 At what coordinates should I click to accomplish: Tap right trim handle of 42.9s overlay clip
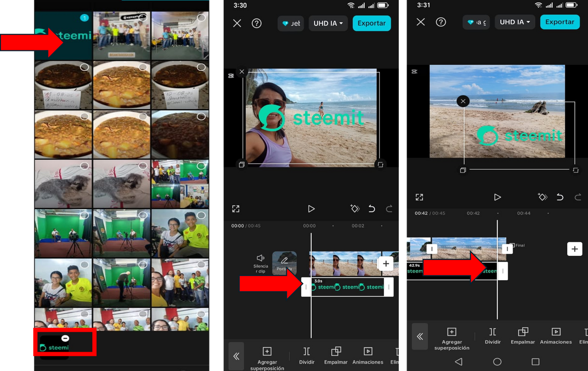click(x=503, y=271)
